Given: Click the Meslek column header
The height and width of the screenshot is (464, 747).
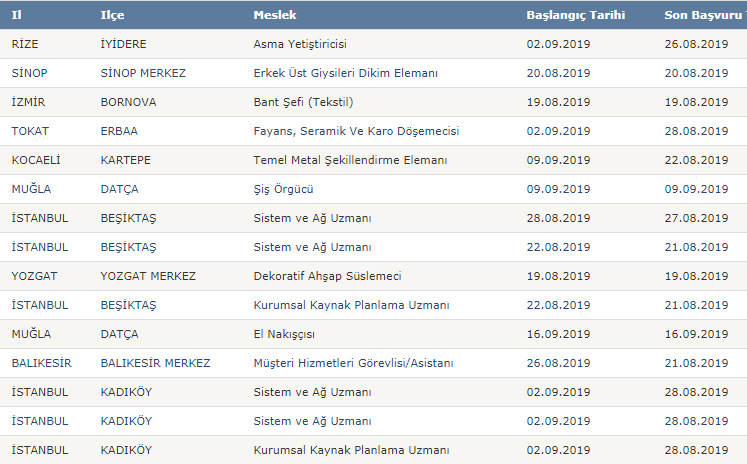Looking at the screenshot, I should click(274, 15).
